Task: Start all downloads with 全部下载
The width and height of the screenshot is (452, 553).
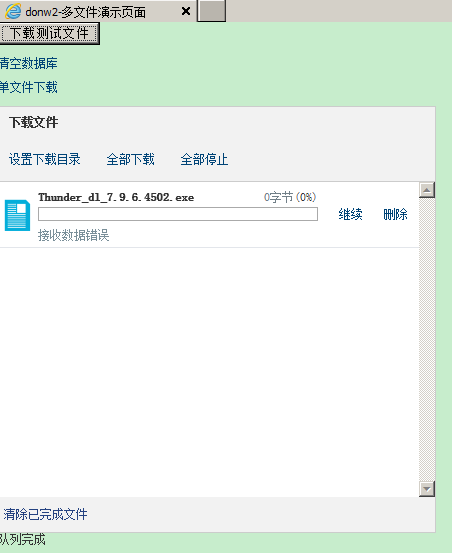Action: click(x=130, y=159)
